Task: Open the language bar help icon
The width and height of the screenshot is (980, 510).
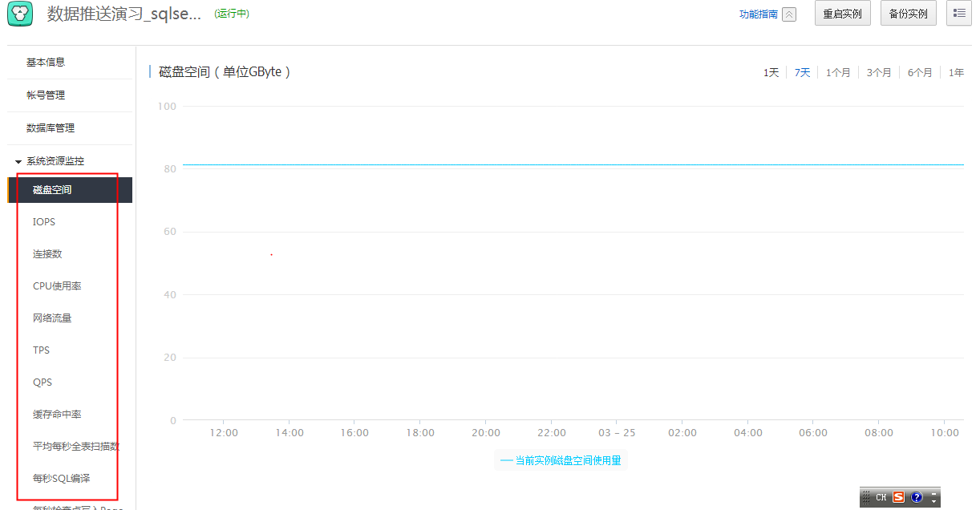Action: pos(917,497)
